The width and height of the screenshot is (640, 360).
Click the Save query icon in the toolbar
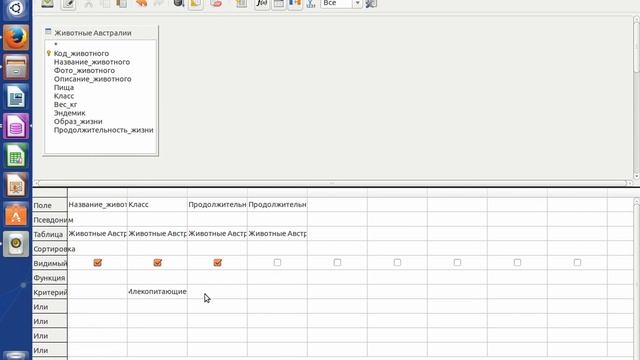click(x=47, y=3)
